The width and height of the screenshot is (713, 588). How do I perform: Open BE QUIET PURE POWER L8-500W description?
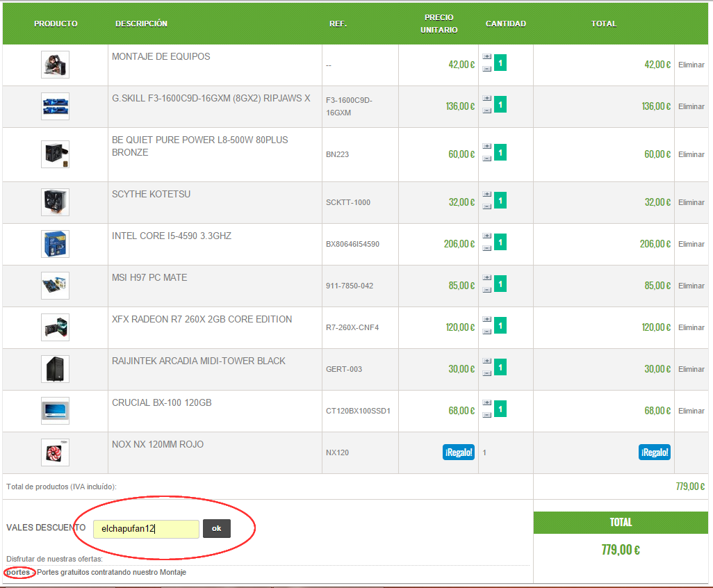199,146
